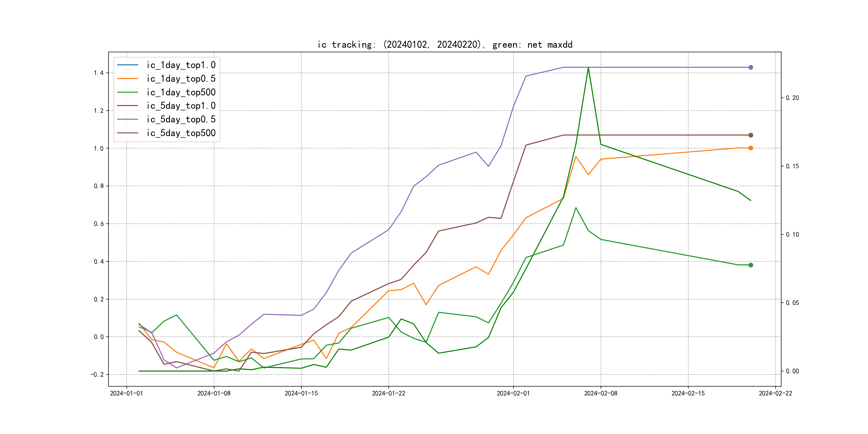Click the 2024-02-08 x-axis tick label
The width and height of the screenshot is (868, 434).
coord(601,393)
